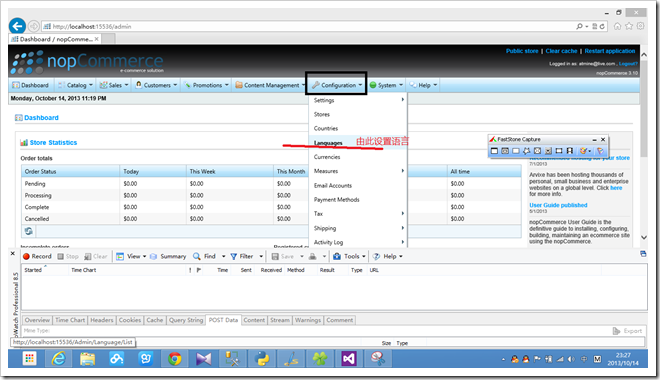Click the refresh icon in address bar

[602, 26]
